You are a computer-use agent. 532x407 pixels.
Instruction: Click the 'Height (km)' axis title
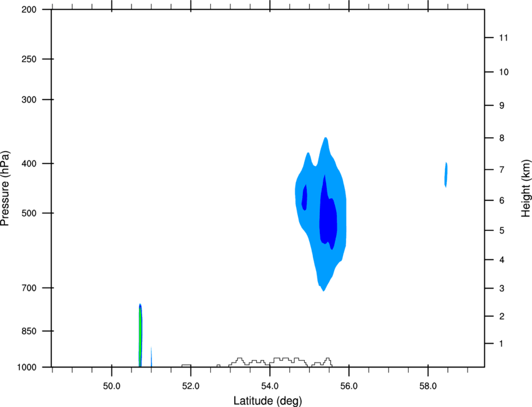pyautogui.click(x=526, y=188)
